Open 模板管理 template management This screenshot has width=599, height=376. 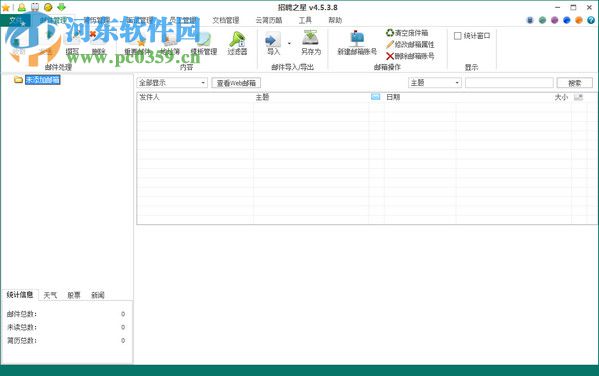204,42
